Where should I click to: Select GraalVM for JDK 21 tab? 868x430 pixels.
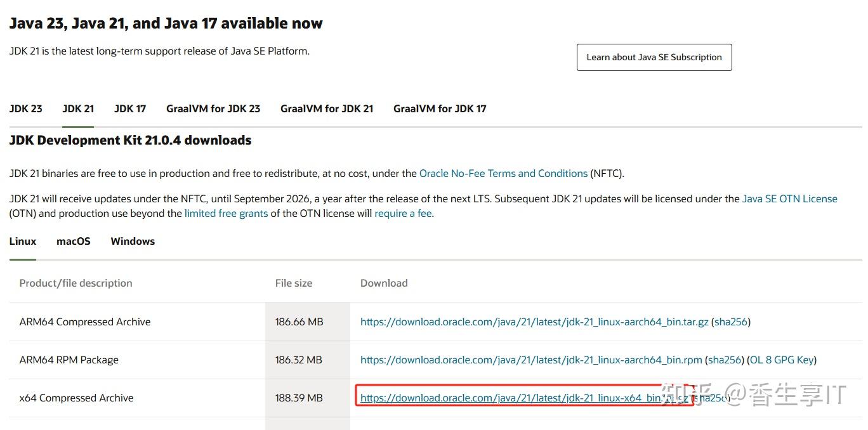point(327,108)
